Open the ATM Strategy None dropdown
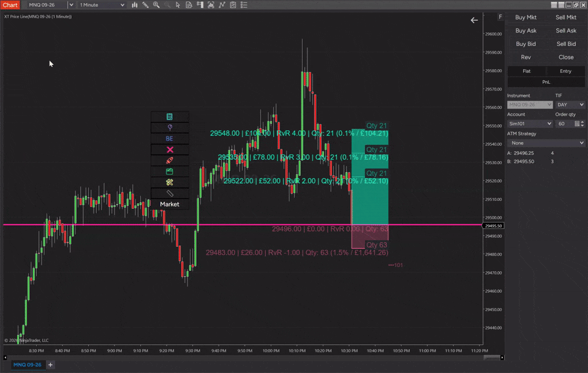The height and width of the screenshot is (373, 588). coord(546,143)
